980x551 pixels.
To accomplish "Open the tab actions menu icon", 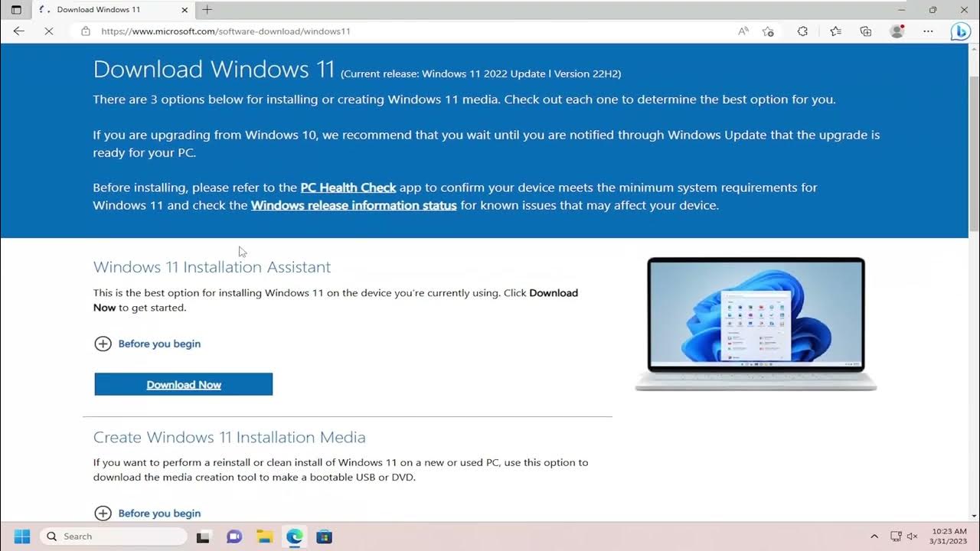I will pyautogui.click(x=16, y=10).
